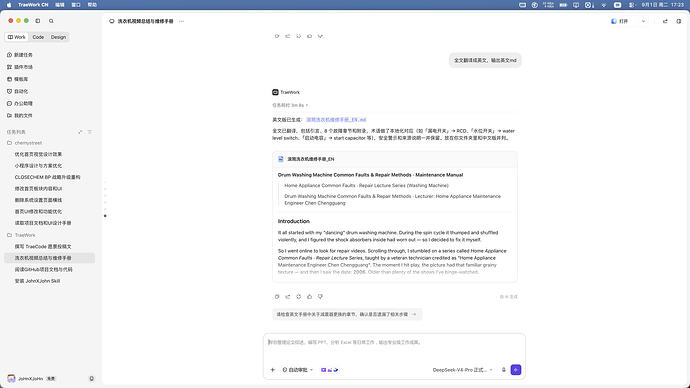Select the user message bubble 全文翻译成英文
This screenshot has height=388, width=690.
[485, 60]
